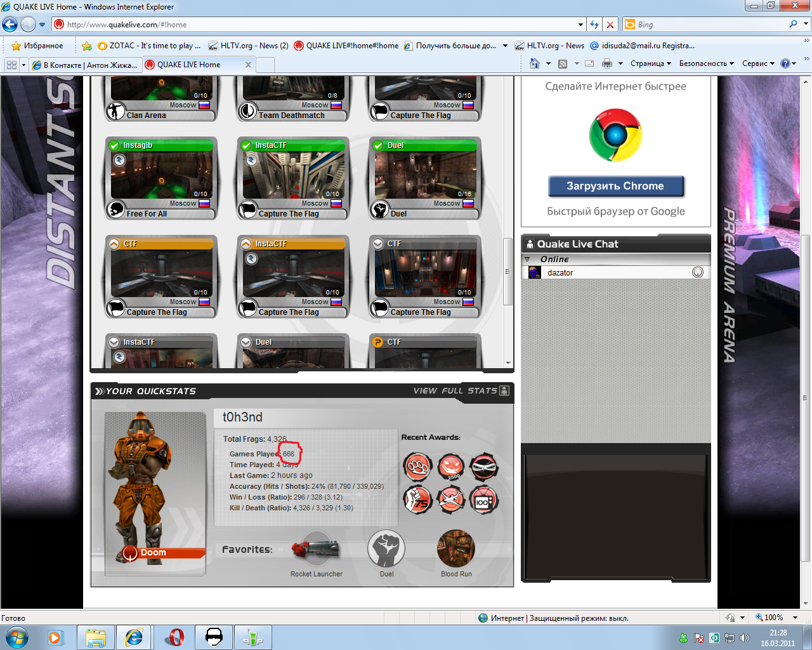
Task: Click the page vertical scrollbar thumb
Action: tap(806, 399)
